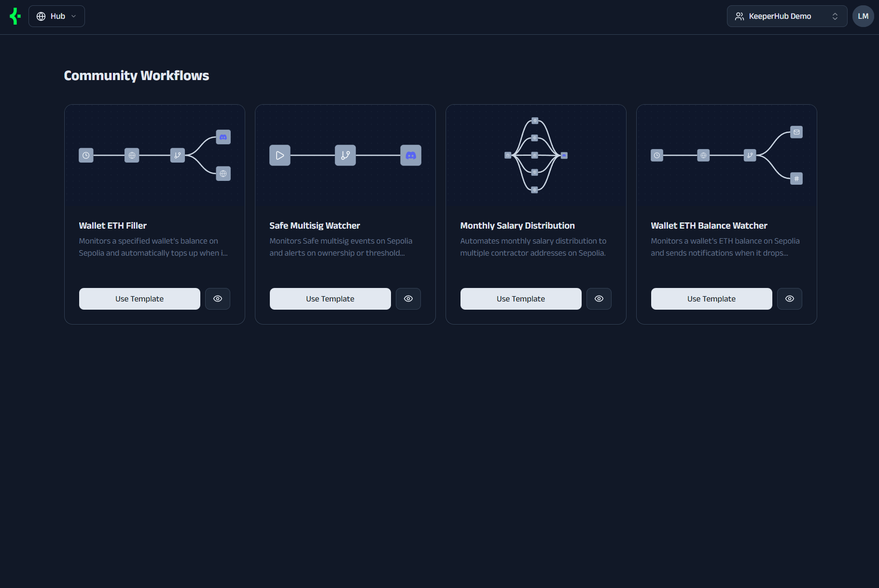The image size is (879, 588).
Task: Select the hashtag channel node in Wallet ETH Balance Watcher
Action: 796,178
